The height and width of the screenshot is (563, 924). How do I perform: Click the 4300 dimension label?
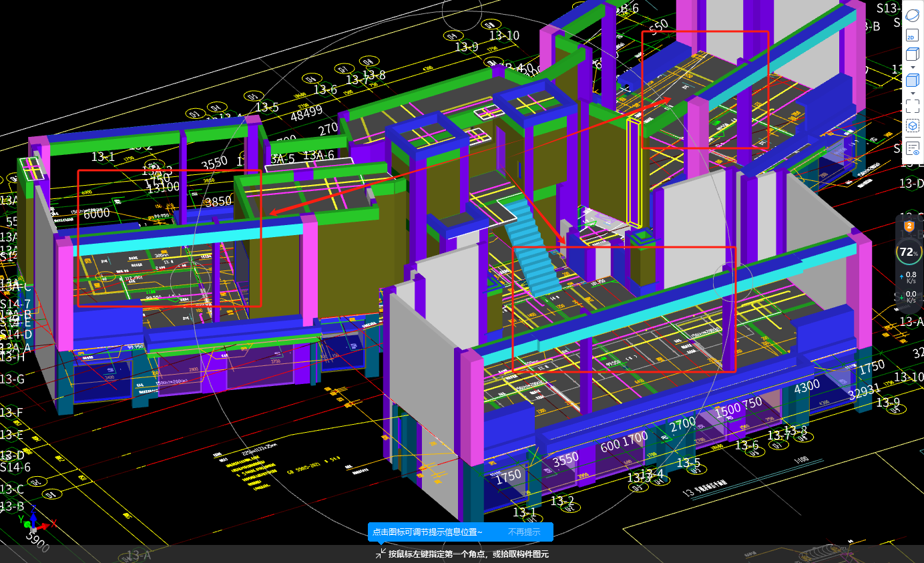(x=806, y=387)
